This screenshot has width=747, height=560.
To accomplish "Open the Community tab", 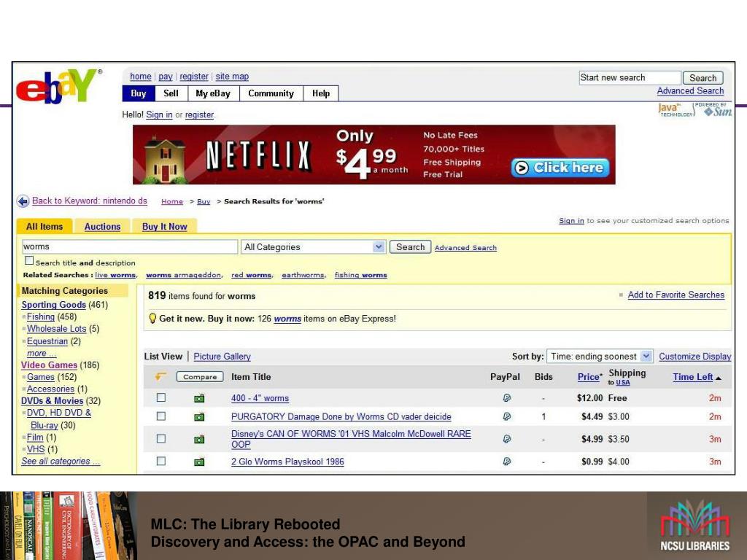I will click(x=271, y=93).
